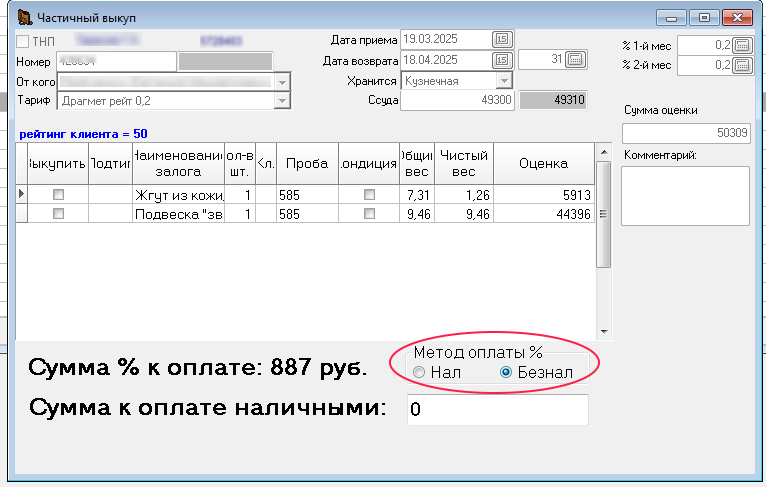Close the Частичный выкуп window
Screen dimensions: 766x487
[x=737, y=18]
